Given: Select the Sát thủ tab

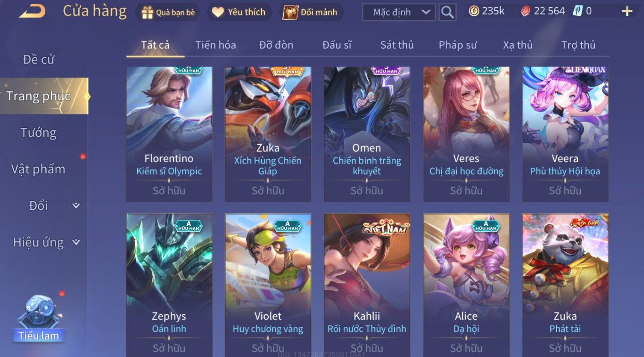Looking at the screenshot, I should pyautogui.click(x=397, y=45).
